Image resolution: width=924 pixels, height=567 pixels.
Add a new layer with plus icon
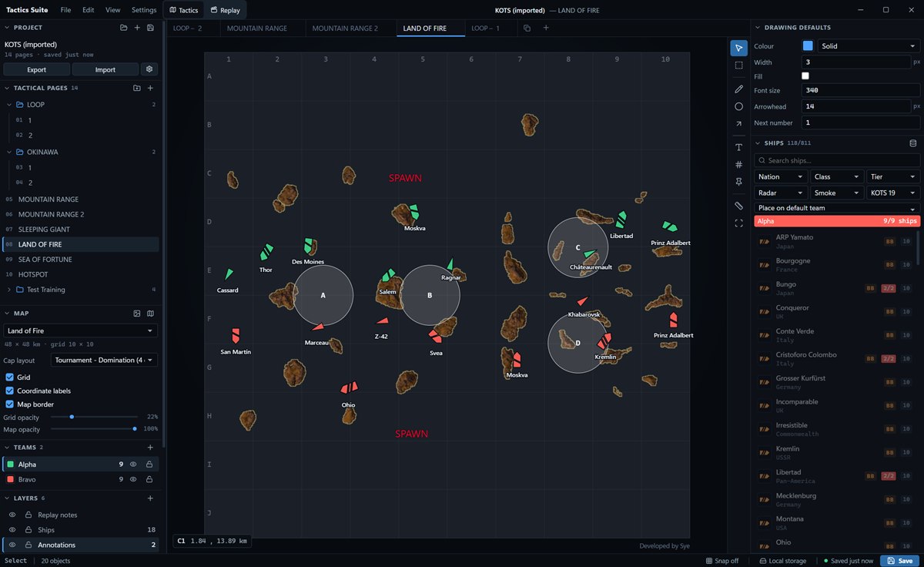(150, 498)
